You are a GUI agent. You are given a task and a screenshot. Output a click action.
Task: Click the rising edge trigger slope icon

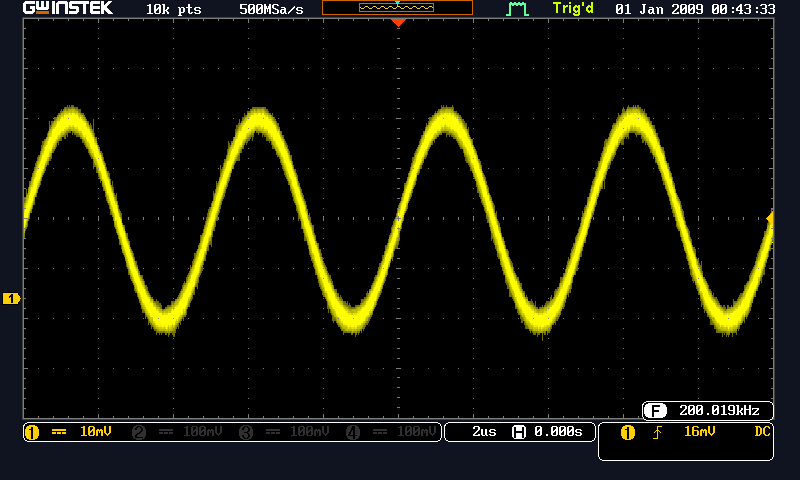[x=656, y=432]
